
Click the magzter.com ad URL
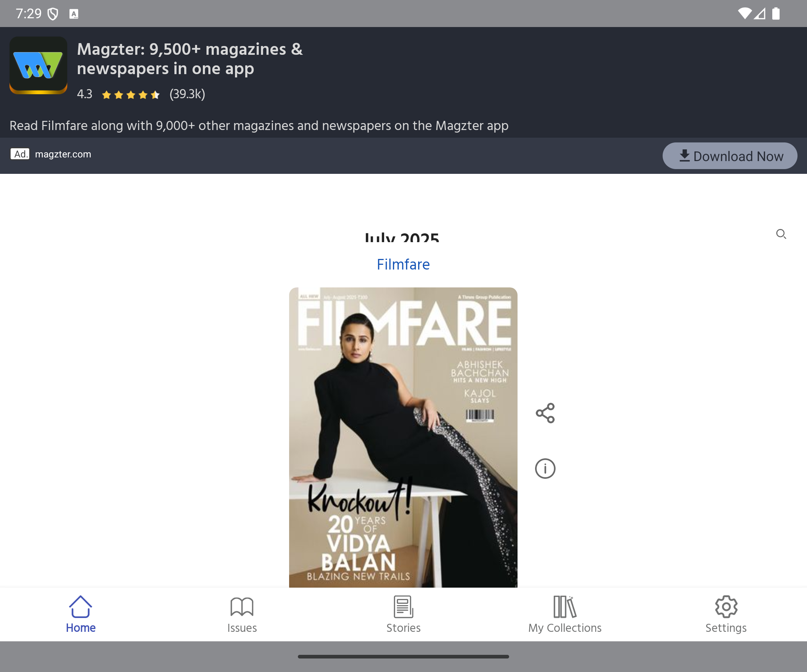(x=63, y=154)
